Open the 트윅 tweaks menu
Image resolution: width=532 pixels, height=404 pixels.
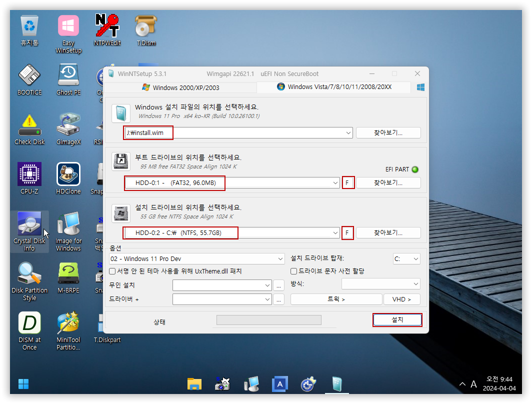click(x=336, y=299)
